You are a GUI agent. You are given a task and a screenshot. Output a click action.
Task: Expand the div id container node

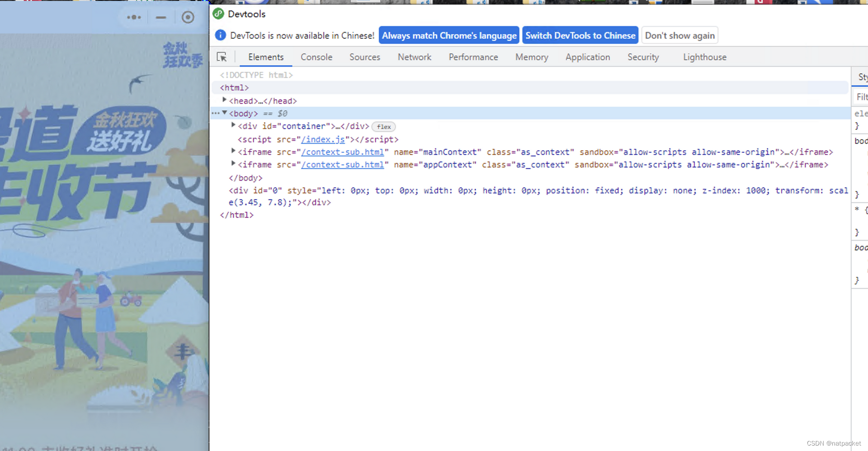[x=233, y=125]
